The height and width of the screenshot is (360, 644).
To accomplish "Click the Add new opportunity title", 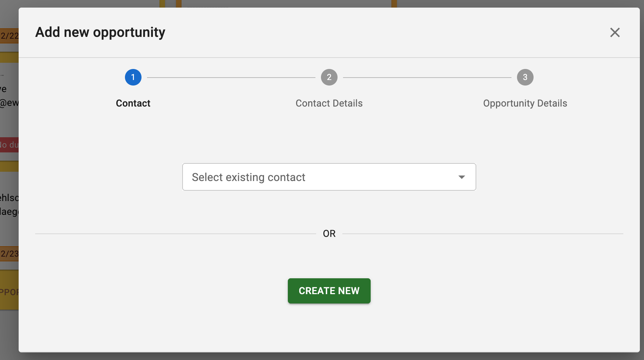I will [x=100, y=32].
